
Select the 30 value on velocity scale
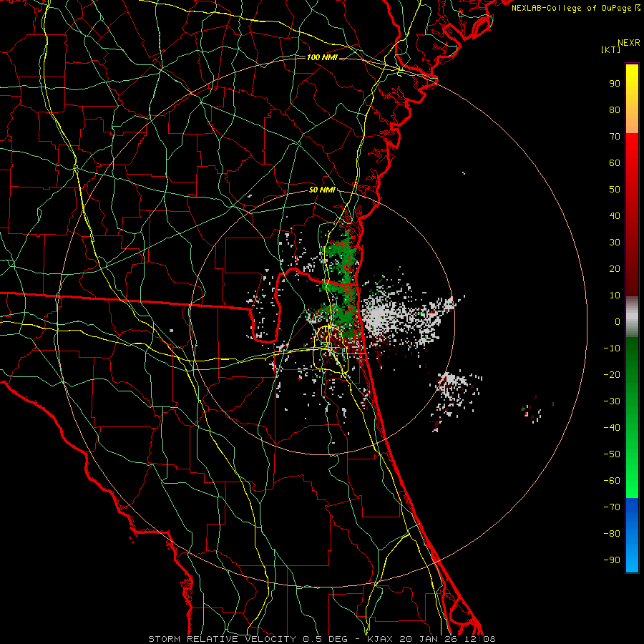[x=615, y=243]
